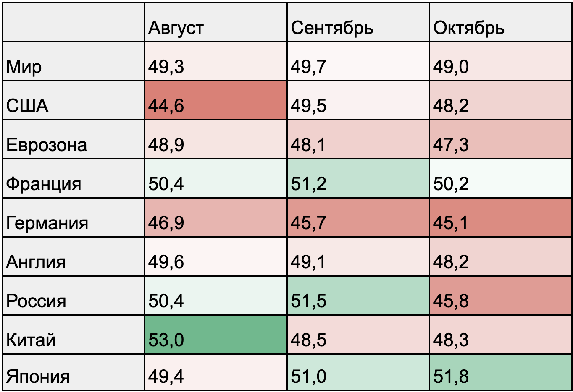This screenshot has height=392, width=573.
Task: Click the empty top-left header cell
Action: [x=74, y=23]
